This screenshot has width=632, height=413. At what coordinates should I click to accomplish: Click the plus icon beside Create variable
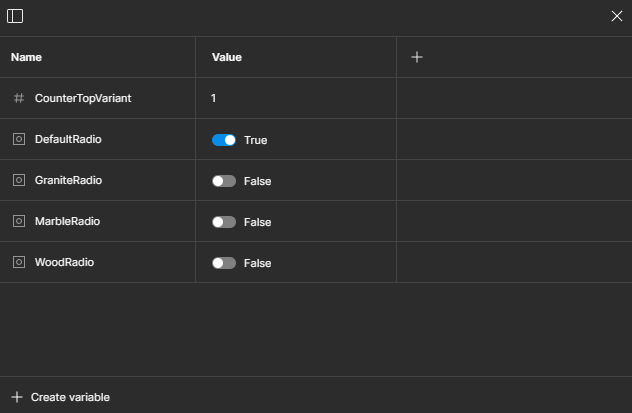[x=17, y=397]
